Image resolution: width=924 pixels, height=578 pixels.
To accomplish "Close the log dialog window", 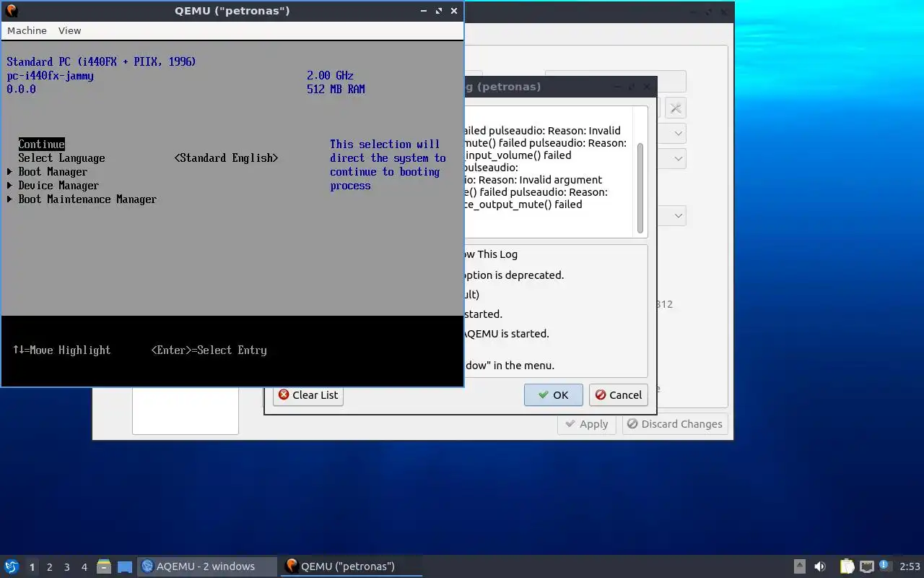I will 647,87.
